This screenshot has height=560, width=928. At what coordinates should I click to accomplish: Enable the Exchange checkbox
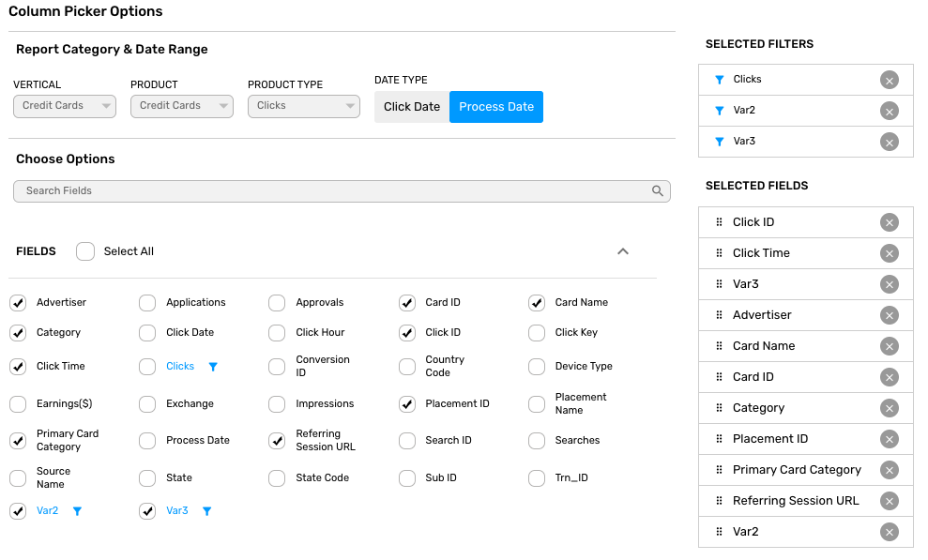147,404
